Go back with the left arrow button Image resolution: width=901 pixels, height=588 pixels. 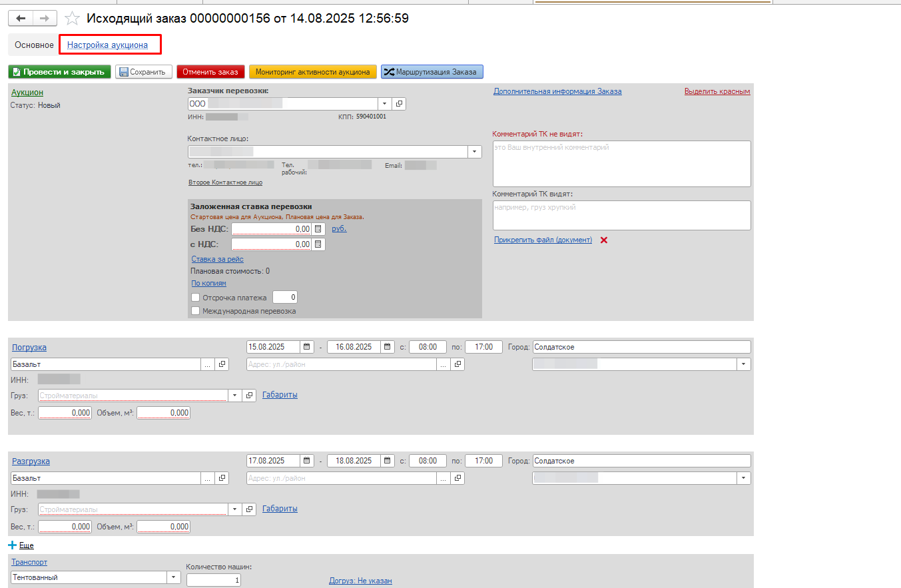[20, 19]
